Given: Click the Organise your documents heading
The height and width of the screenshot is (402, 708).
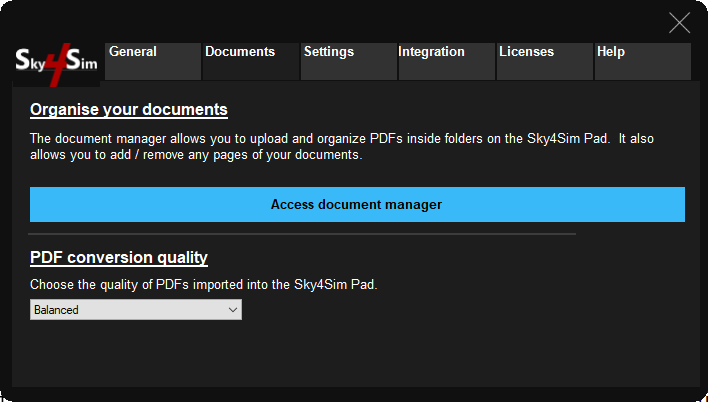Looking at the screenshot, I should 129,110.
